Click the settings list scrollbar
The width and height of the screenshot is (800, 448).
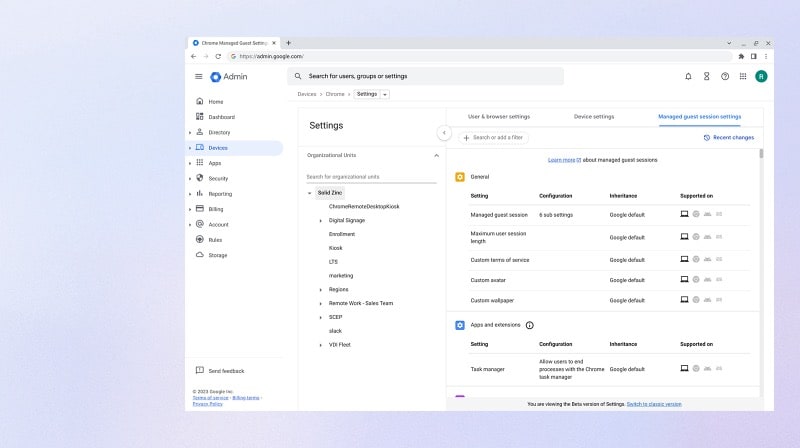click(761, 153)
